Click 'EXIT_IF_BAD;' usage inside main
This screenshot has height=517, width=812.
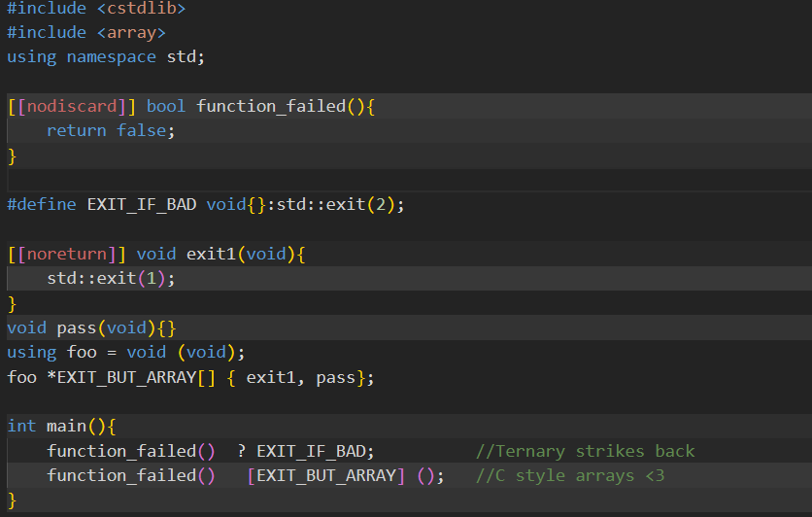pos(316,451)
